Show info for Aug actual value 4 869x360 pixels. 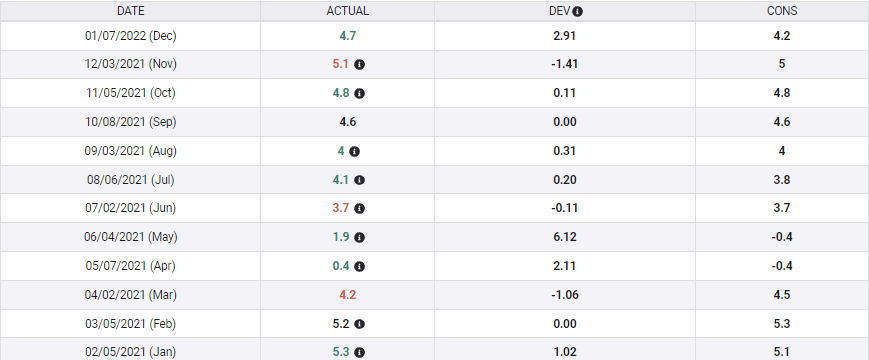[354, 151]
